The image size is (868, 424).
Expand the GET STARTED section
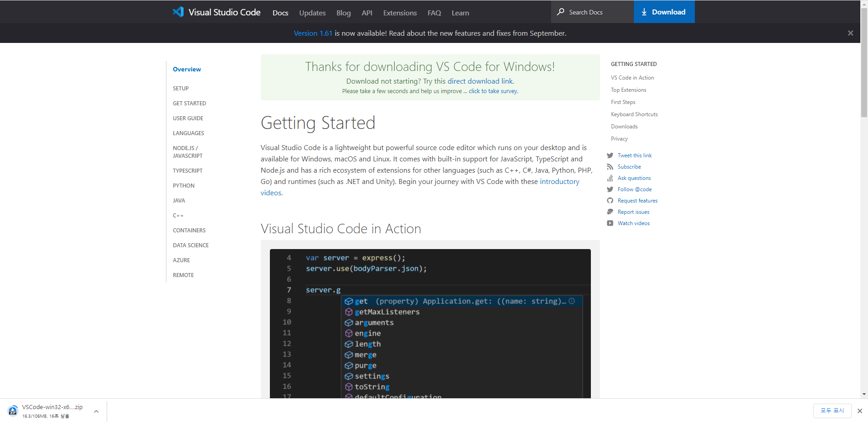point(189,104)
